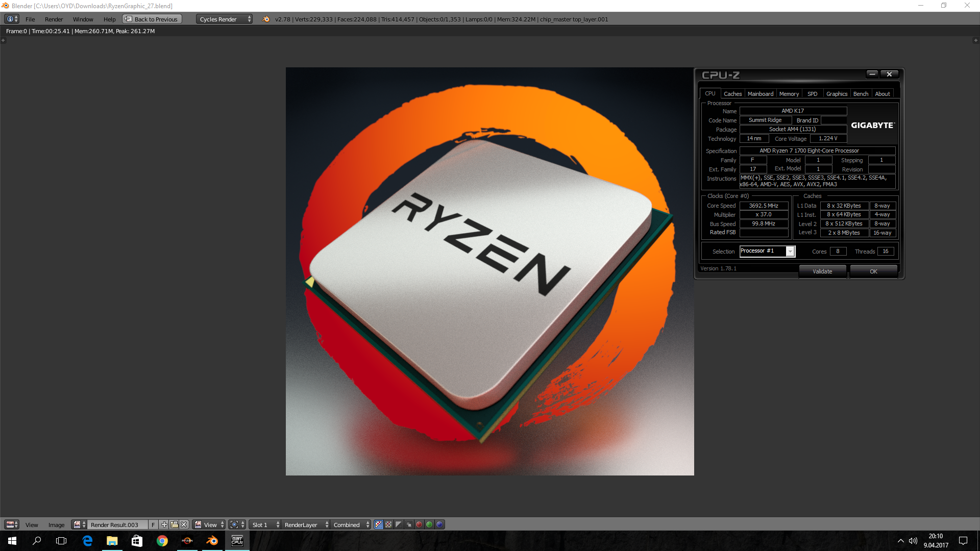
Task: Open the Windows Start menu
Action: pos(12,541)
